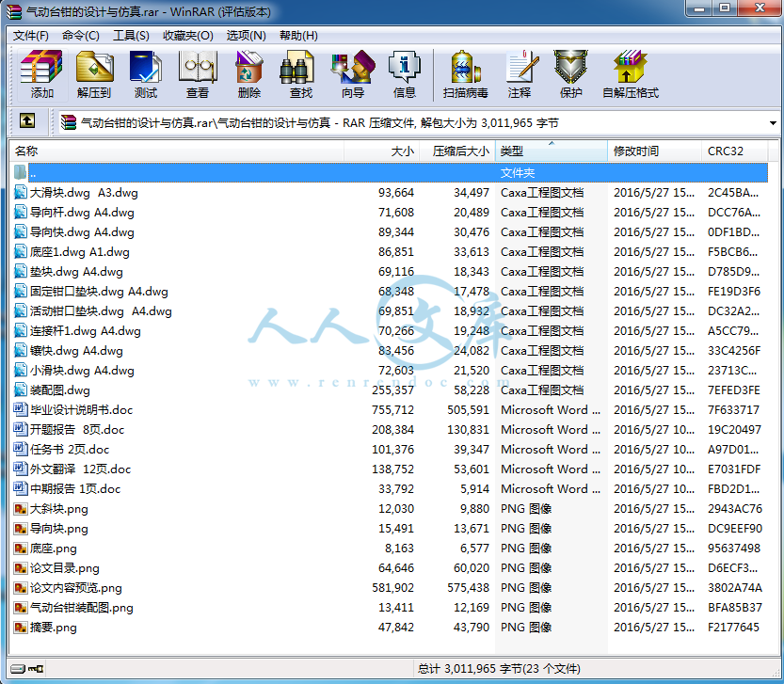Select file 底座1.dwg A1.dwg
The height and width of the screenshot is (684, 784).
point(79,252)
